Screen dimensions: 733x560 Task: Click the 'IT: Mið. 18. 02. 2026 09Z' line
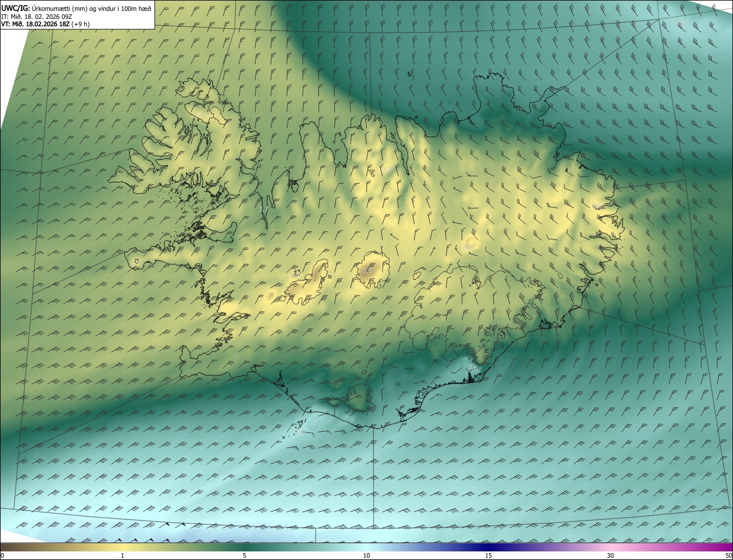click(37, 17)
